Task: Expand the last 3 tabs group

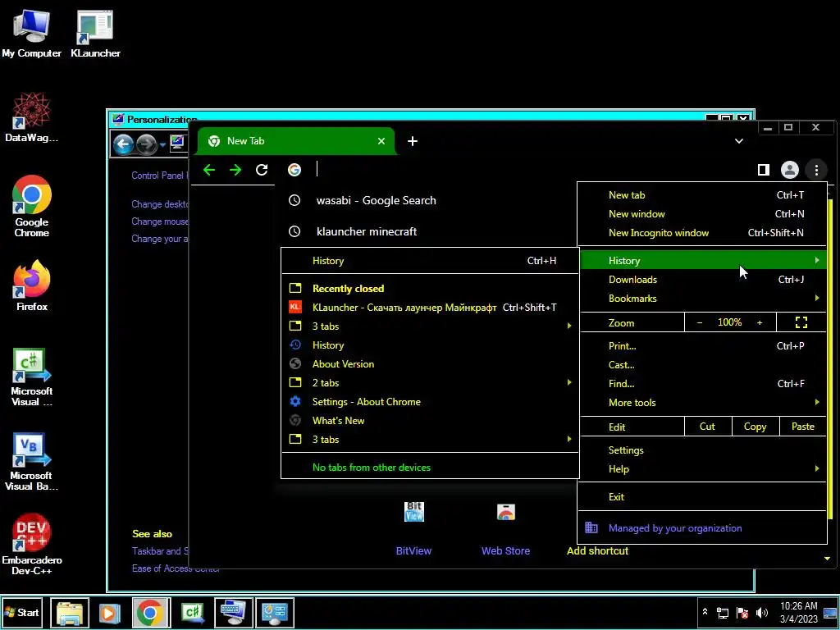Action: (430, 440)
